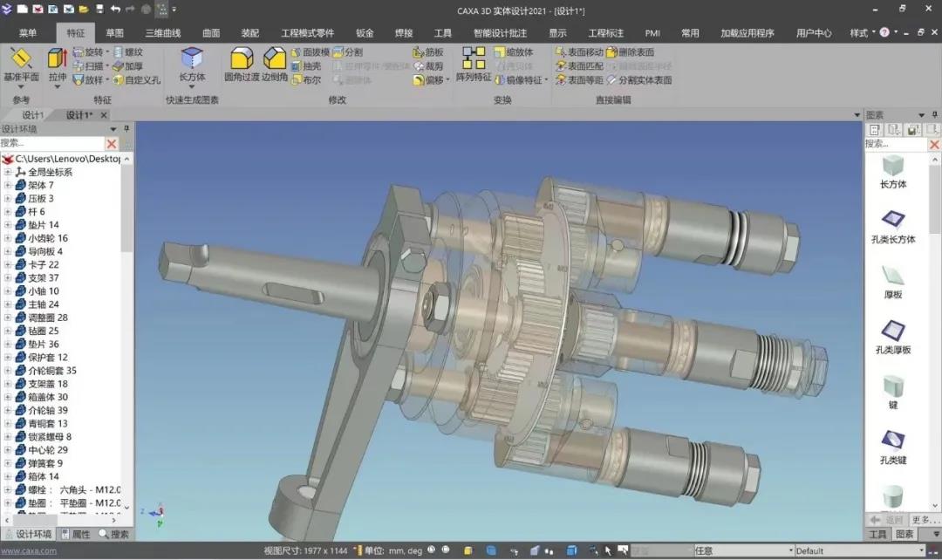Switch to the 搜索 bottom panel tab
The width and height of the screenshot is (942, 560).
[114, 534]
